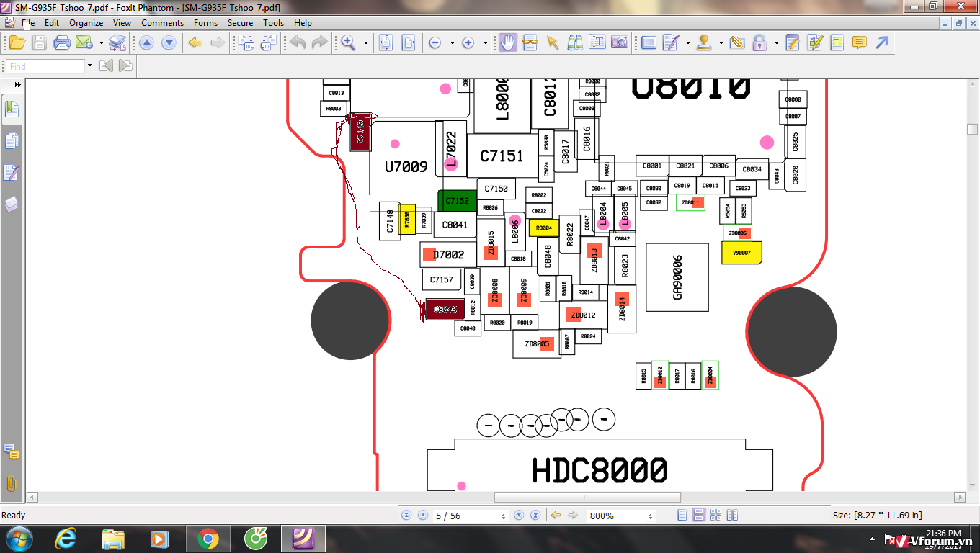Open Search with the binoculars icon
Image resolution: width=980 pixels, height=553 pixels.
tap(575, 43)
